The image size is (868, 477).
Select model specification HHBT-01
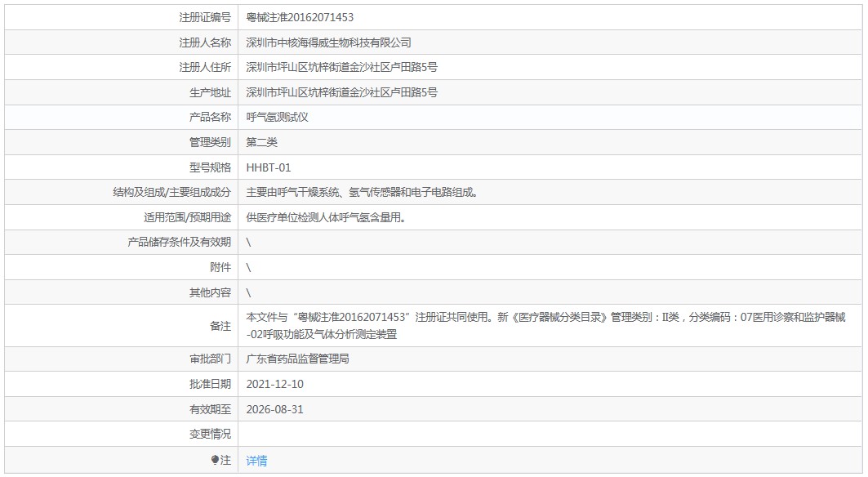pos(268,167)
